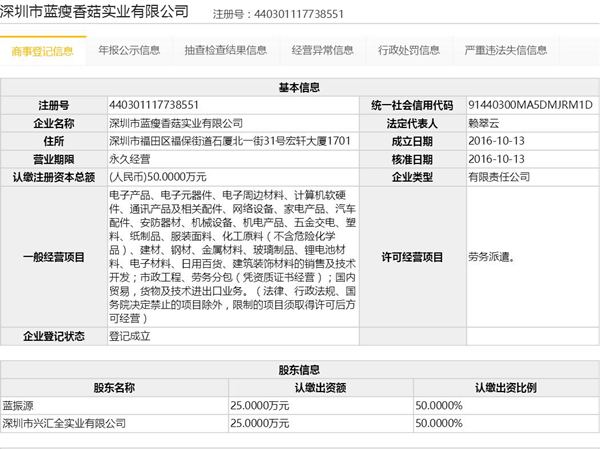Select the 经营异常信息 tab
The width and height of the screenshot is (600, 449).
click(323, 51)
